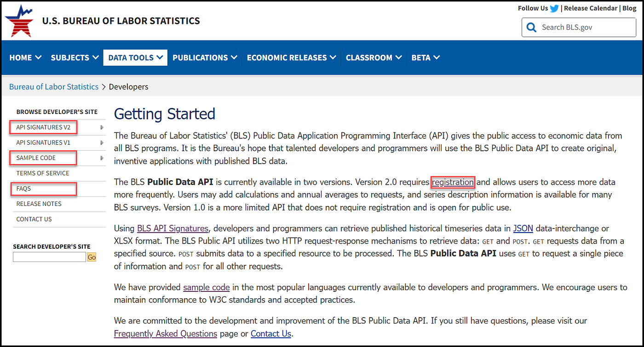
Task: Open the BLS API Signatures link
Action: pyautogui.click(x=173, y=228)
